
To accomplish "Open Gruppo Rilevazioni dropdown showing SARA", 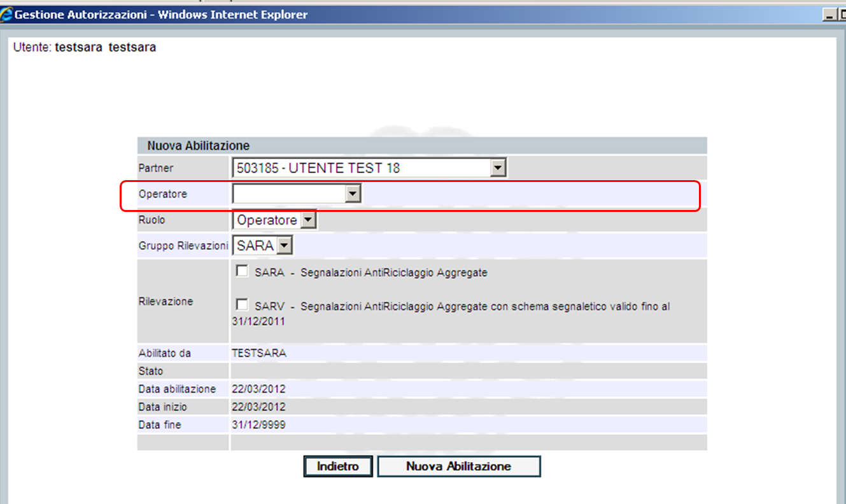I will coord(263,246).
